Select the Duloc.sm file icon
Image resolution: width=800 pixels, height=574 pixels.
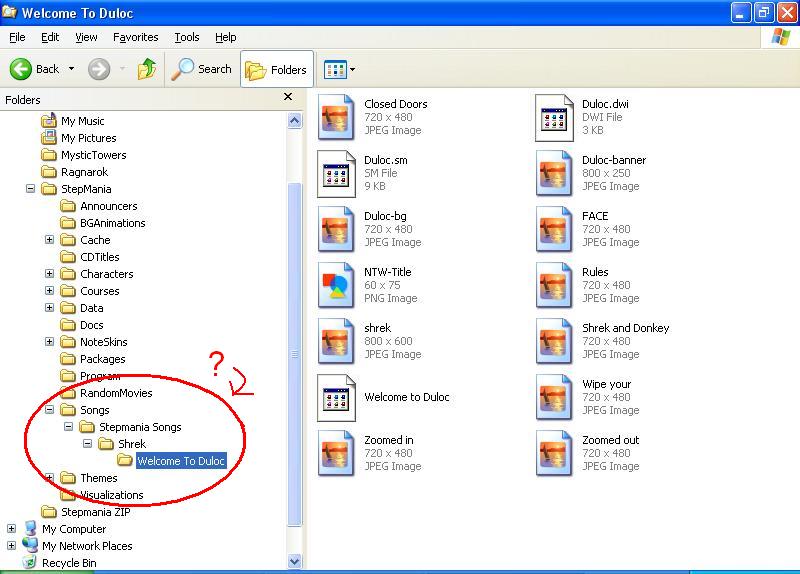click(x=336, y=173)
